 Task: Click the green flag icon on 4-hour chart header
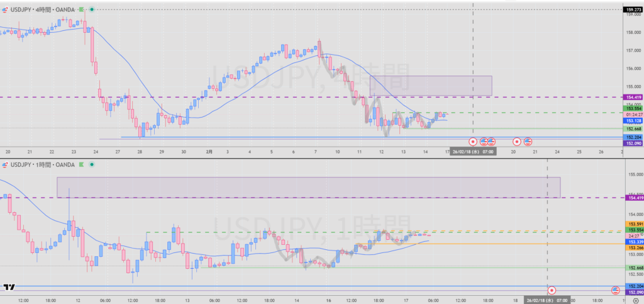click(x=82, y=9)
